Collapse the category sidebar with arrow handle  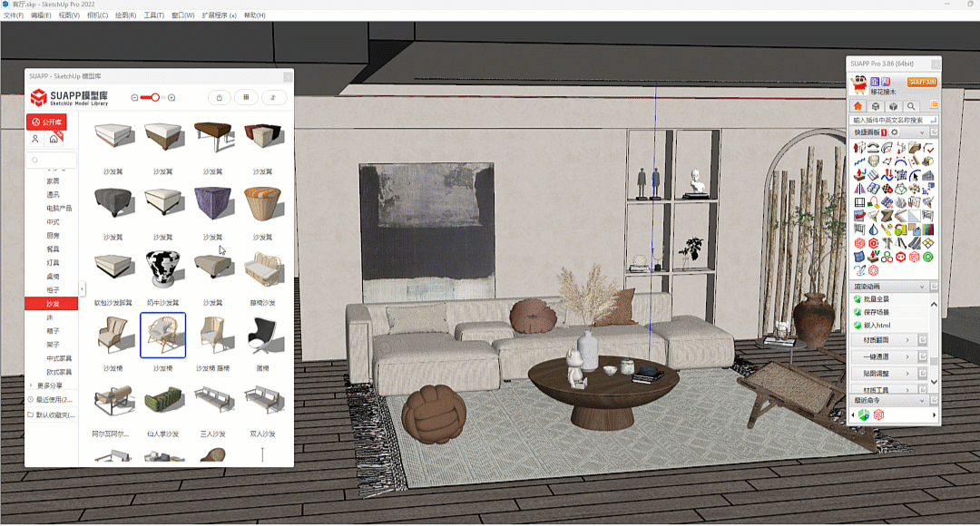click(x=83, y=289)
